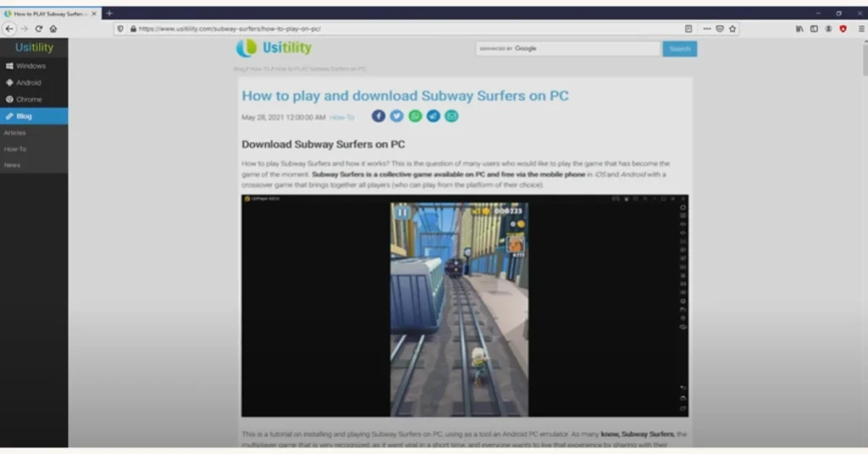Reload the page with the refresh icon
Screen dimensions: 868x454
[x=39, y=29]
